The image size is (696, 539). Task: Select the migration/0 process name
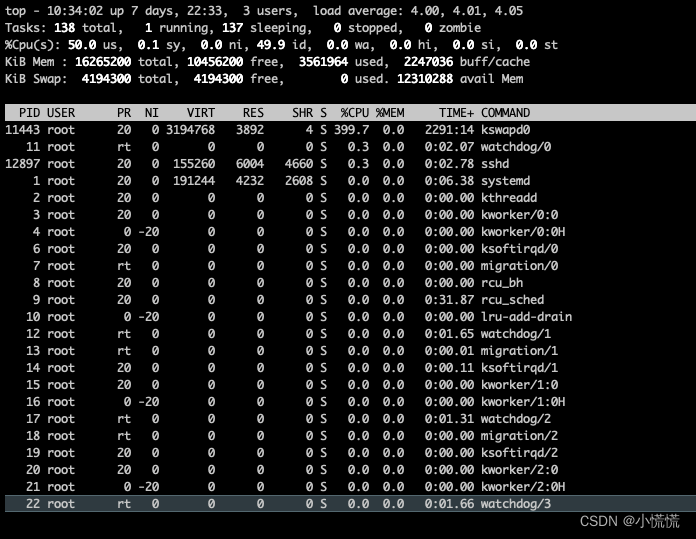[520, 266]
